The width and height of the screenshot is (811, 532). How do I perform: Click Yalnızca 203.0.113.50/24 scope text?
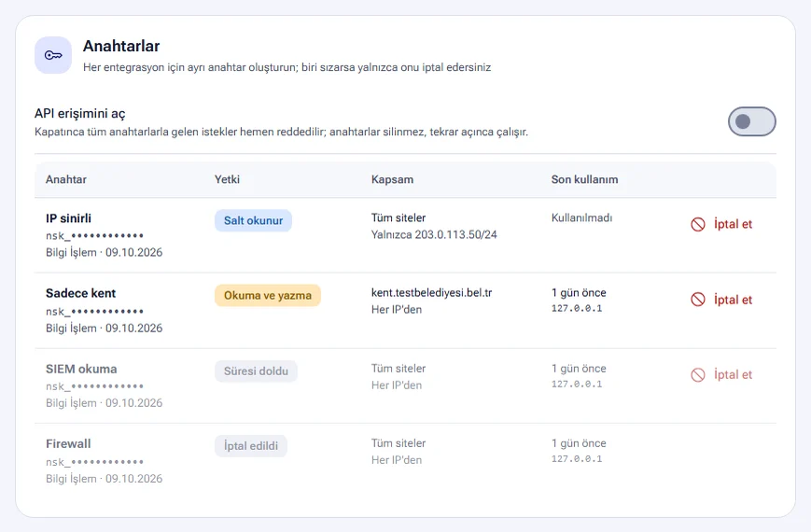pyautogui.click(x=434, y=235)
